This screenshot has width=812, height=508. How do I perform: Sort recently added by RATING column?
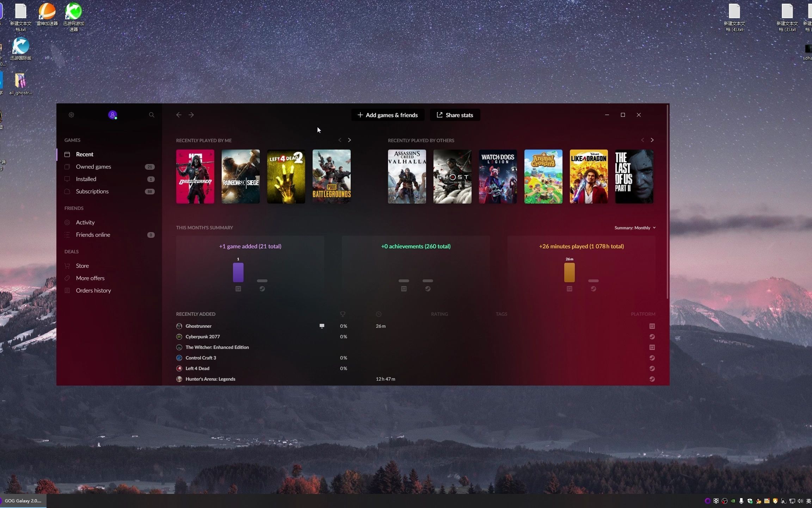[439, 314]
